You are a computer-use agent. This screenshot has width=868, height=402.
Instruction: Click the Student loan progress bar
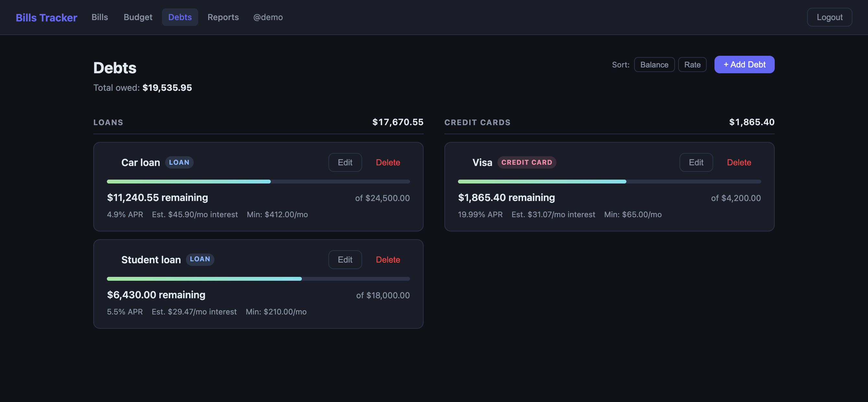(258, 279)
